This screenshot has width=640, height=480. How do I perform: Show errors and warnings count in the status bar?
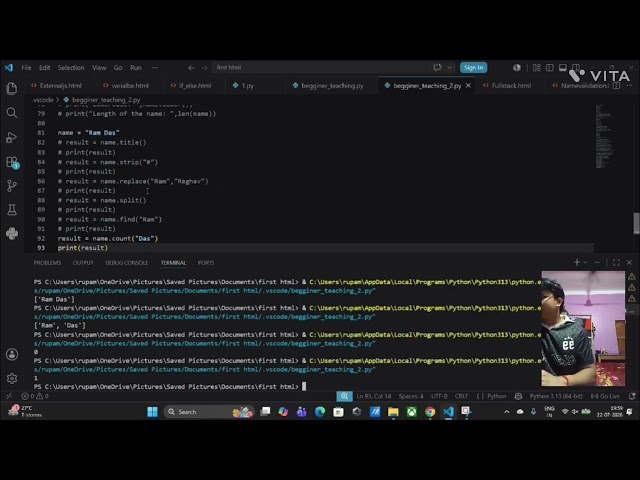pos(35,396)
